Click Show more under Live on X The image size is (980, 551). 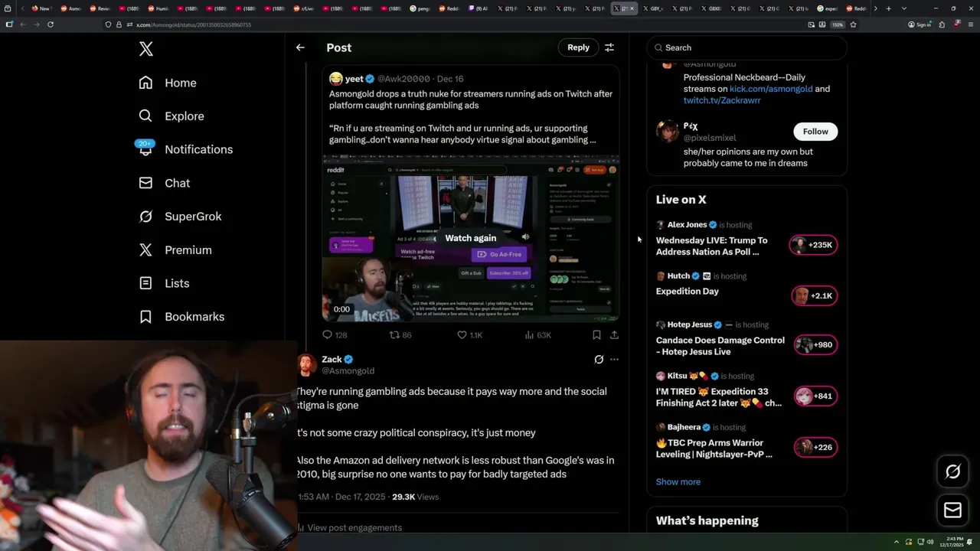pos(678,482)
